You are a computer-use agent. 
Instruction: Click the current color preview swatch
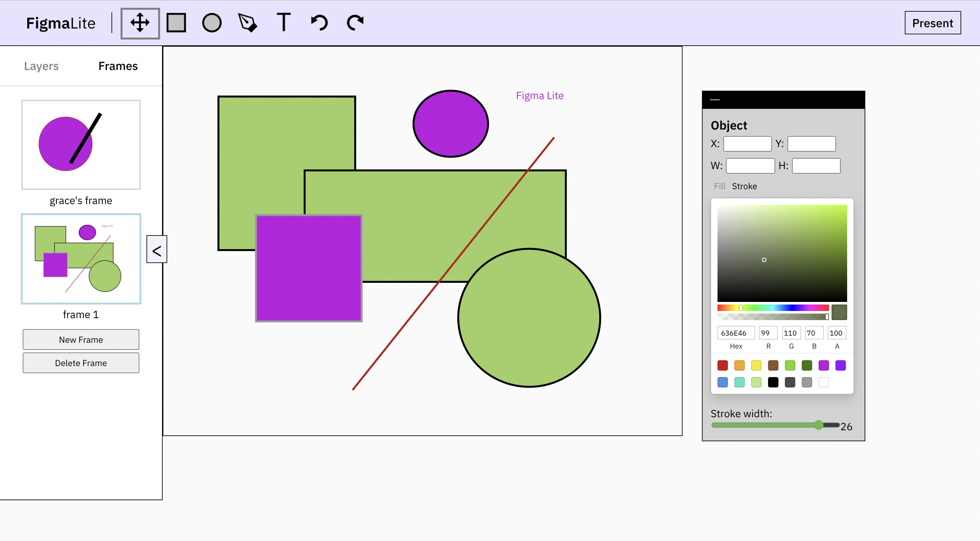coord(839,312)
